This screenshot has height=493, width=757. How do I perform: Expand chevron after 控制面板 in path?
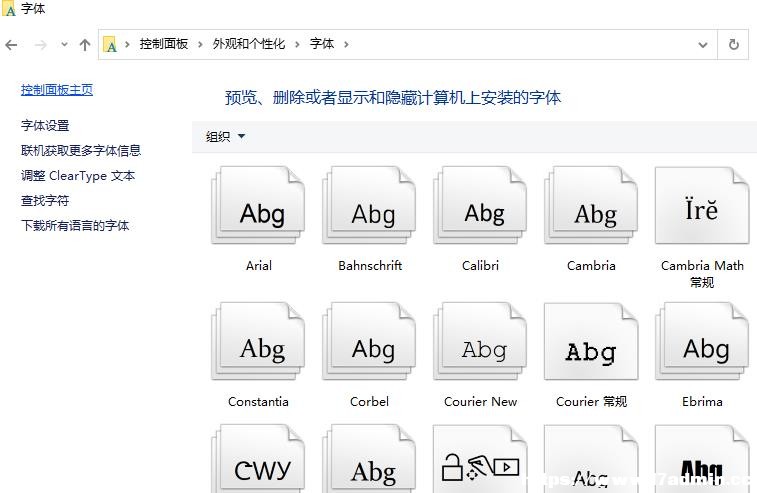point(200,44)
